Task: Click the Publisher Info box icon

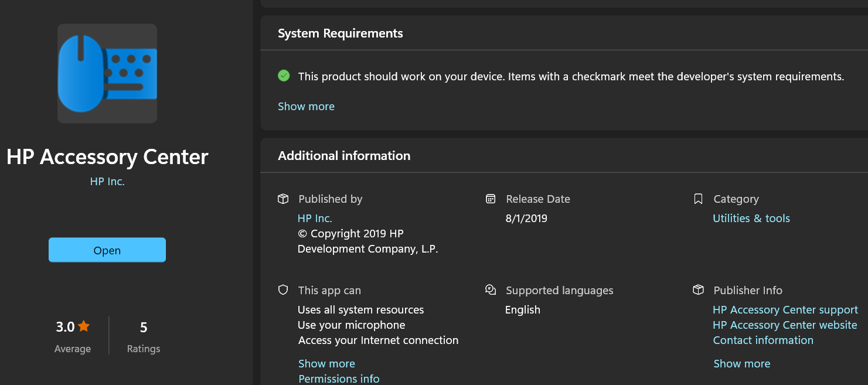Action: point(698,289)
